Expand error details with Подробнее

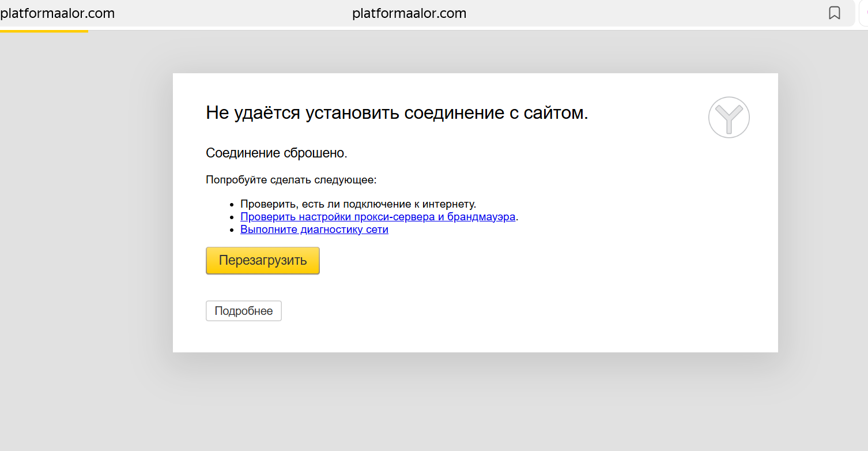click(x=243, y=310)
